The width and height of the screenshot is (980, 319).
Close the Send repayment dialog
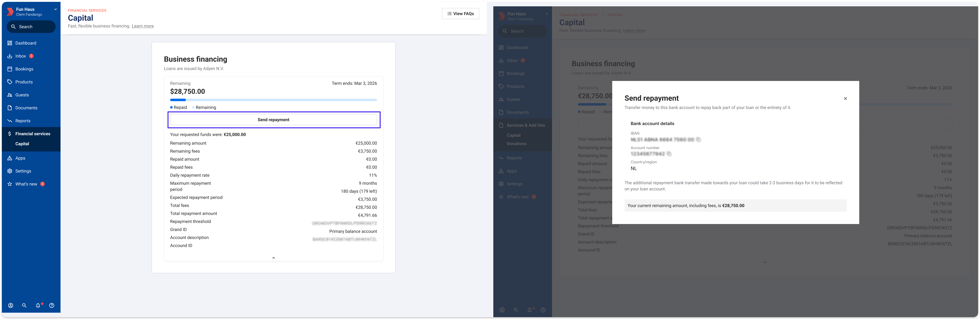(x=845, y=98)
